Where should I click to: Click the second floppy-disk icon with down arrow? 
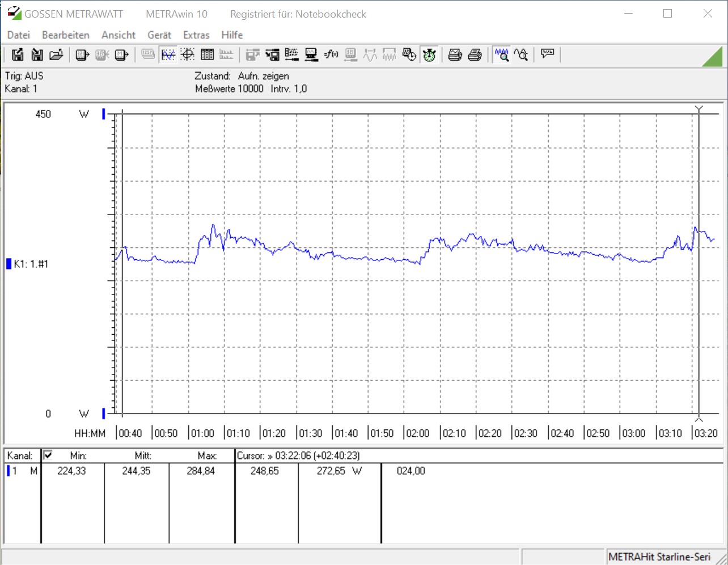37,54
